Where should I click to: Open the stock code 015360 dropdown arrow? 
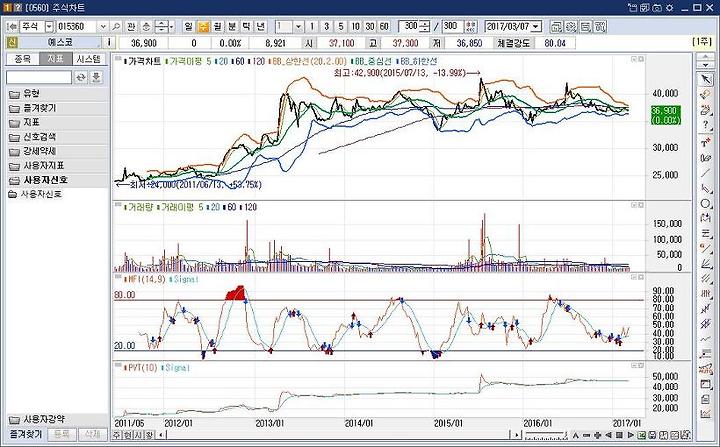click(x=103, y=26)
